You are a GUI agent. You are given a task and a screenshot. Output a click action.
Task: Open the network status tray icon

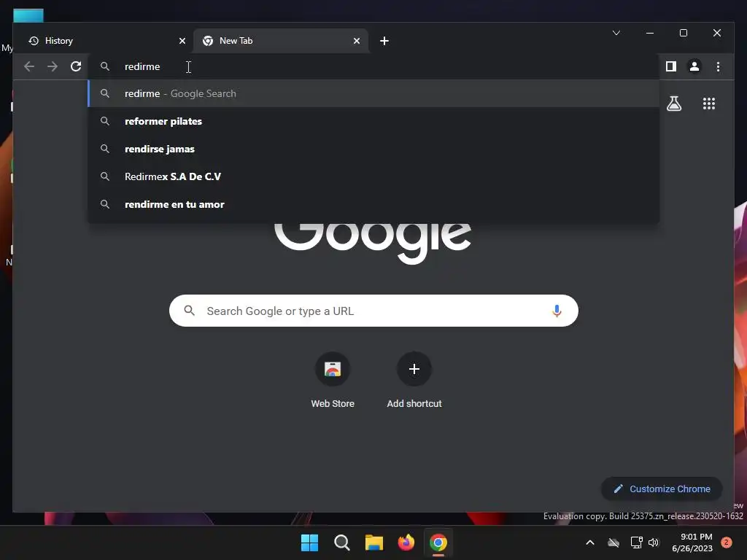[636, 542]
